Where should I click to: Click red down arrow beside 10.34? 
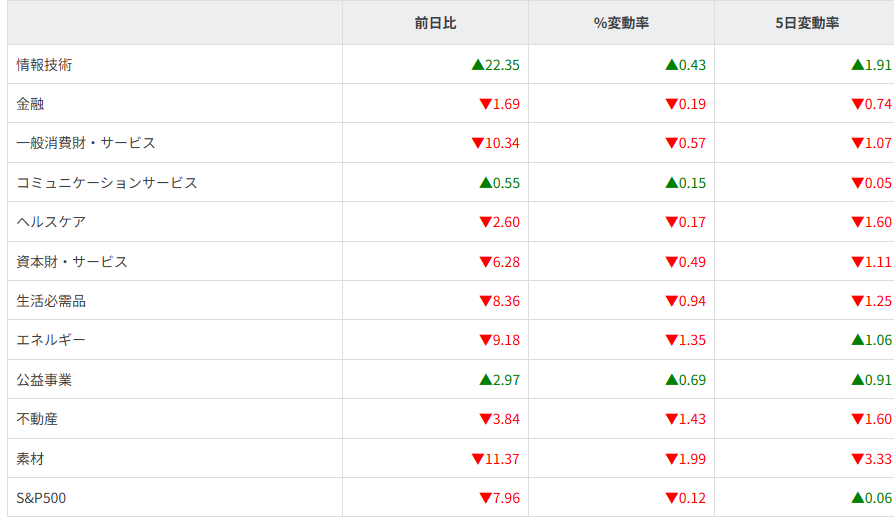click(x=477, y=143)
